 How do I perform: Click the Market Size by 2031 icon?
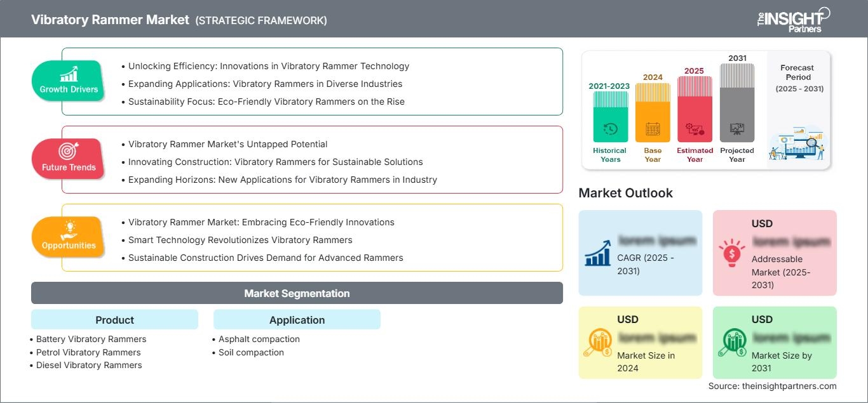point(731,343)
